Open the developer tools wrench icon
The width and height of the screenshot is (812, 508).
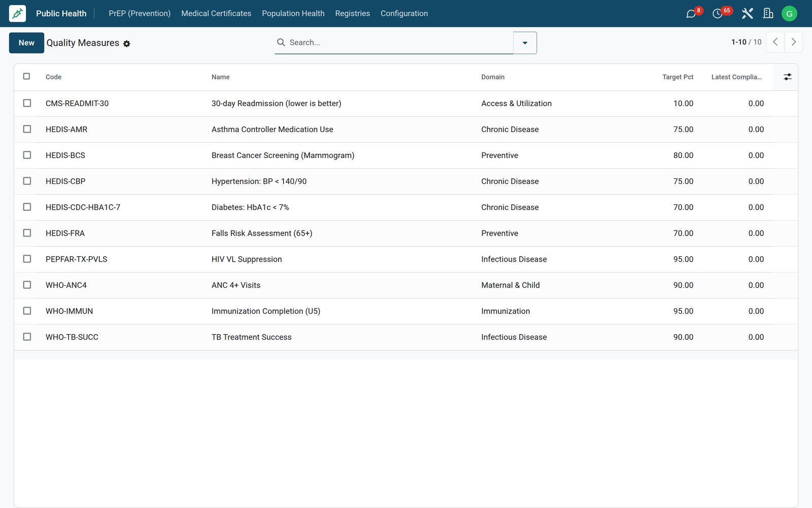[747, 14]
